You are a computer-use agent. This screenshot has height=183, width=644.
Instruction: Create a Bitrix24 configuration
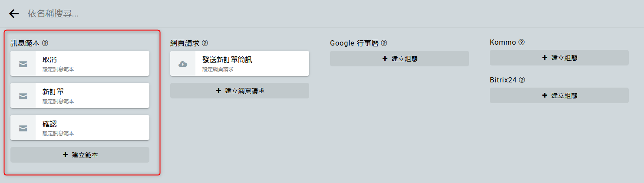point(559,95)
